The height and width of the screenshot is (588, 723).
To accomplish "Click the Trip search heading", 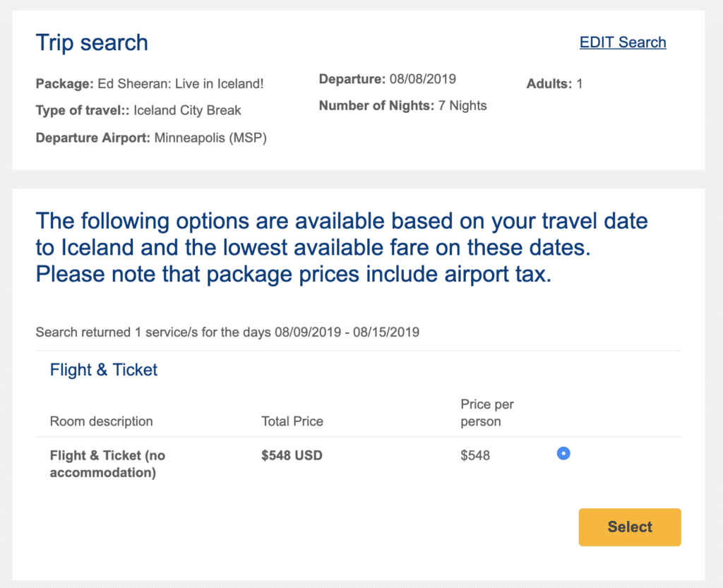I will click(x=92, y=42).
